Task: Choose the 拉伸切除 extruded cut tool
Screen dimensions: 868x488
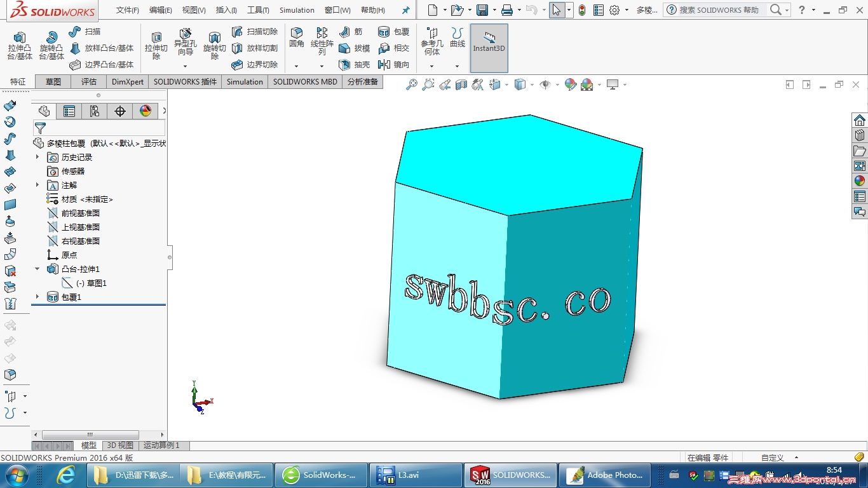Action: (x=156, y=46)
